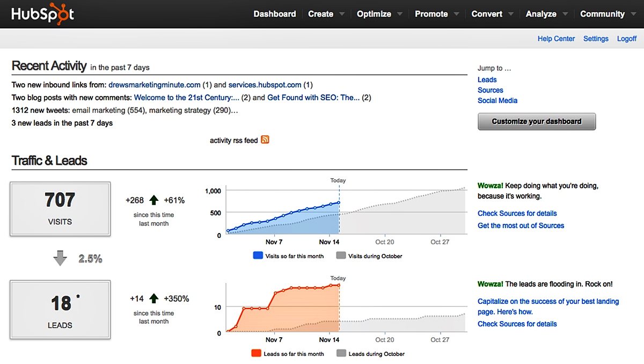Click the blue 'Visits so far this month' swatch

tap(258, 256)
